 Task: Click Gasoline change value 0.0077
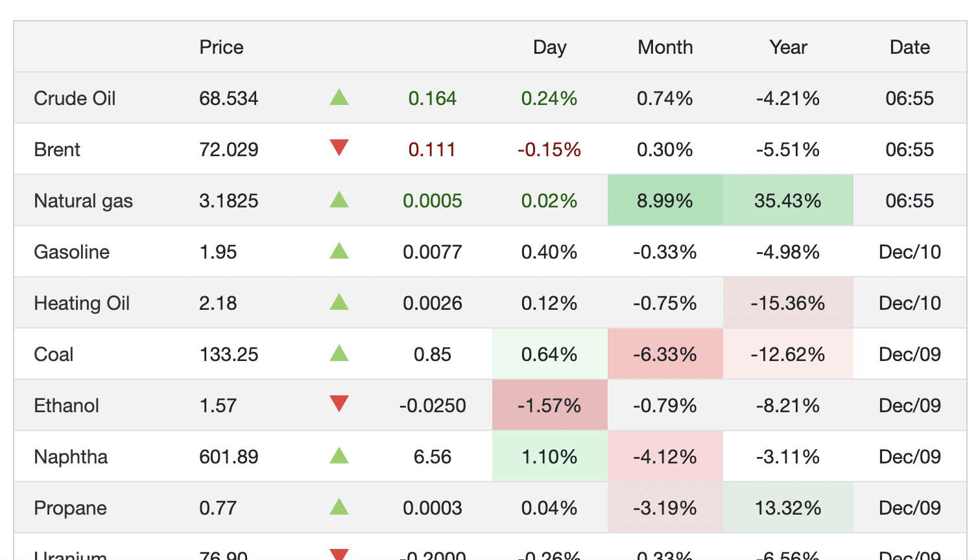(433, 252)
